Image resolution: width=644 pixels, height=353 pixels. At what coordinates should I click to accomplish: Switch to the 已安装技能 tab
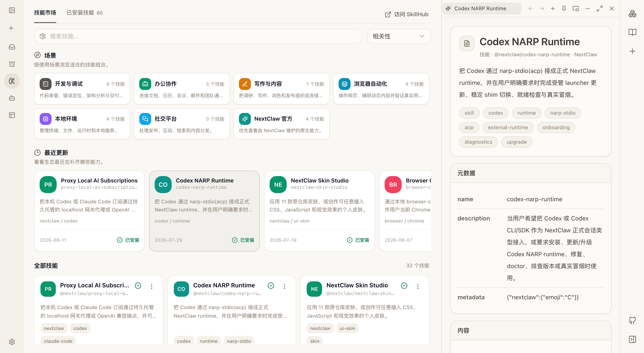85,13
